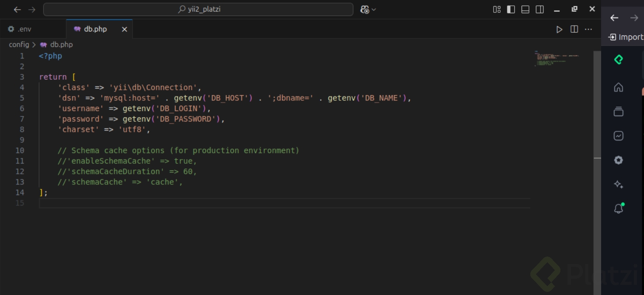
Task: Open the Copilot dropdown arrow
Action: [x=374, y=9]
